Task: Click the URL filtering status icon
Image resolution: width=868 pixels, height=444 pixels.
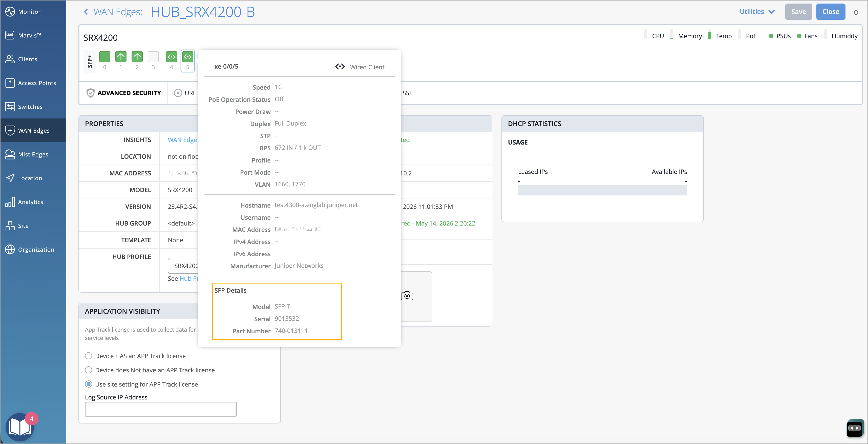Action: pyautogui.click(x=178, y=93)
